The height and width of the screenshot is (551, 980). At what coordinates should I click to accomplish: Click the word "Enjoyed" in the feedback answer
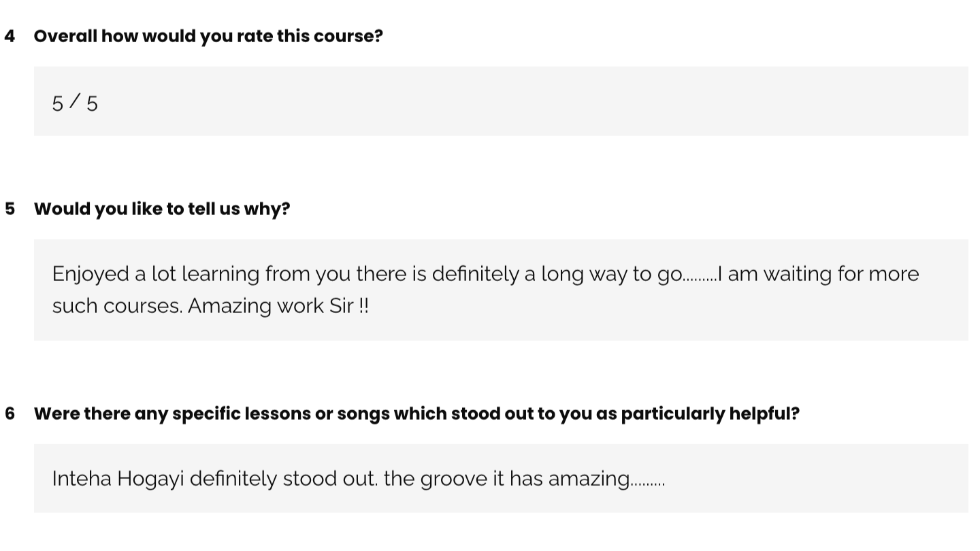[x=91, y=274]
